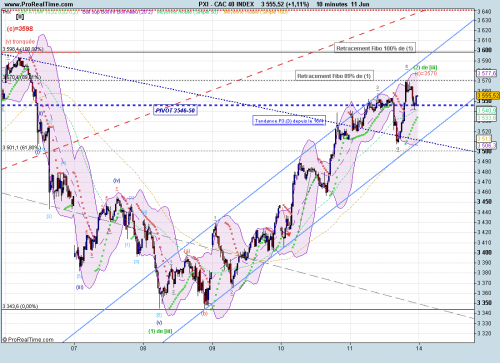Viewport: 500px width, 363px height.
Task: Click the date axis label 07
Action: [74, 348]
